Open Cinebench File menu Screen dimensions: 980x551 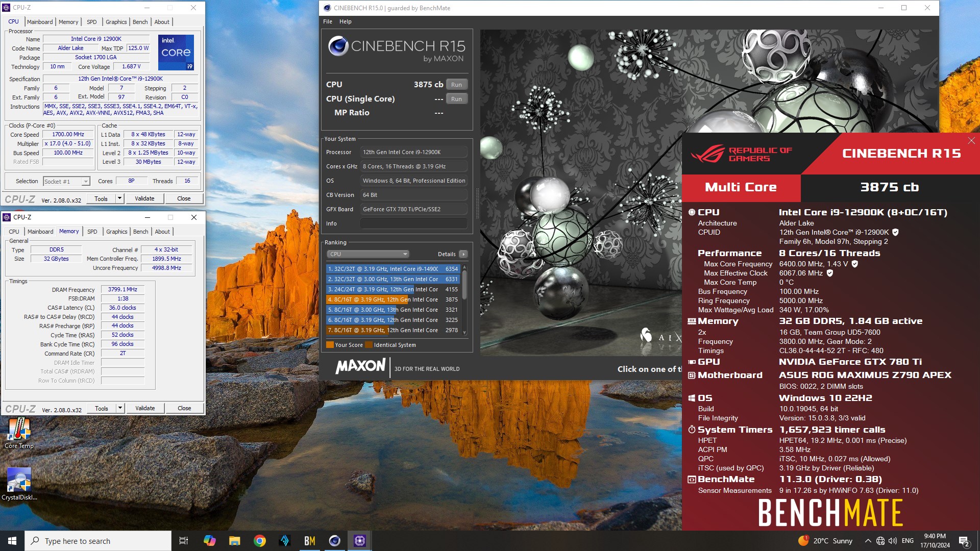coord(328,21)
